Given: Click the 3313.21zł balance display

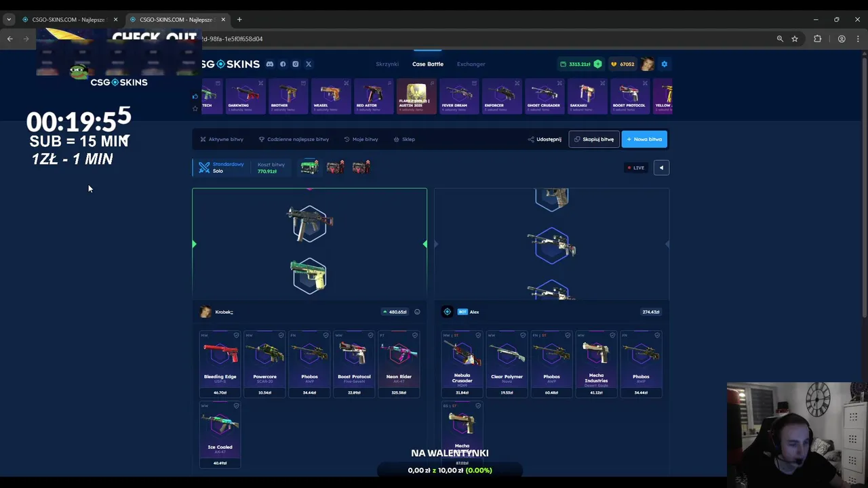Looking at the screenshot, I should click(x=575, y=64).
